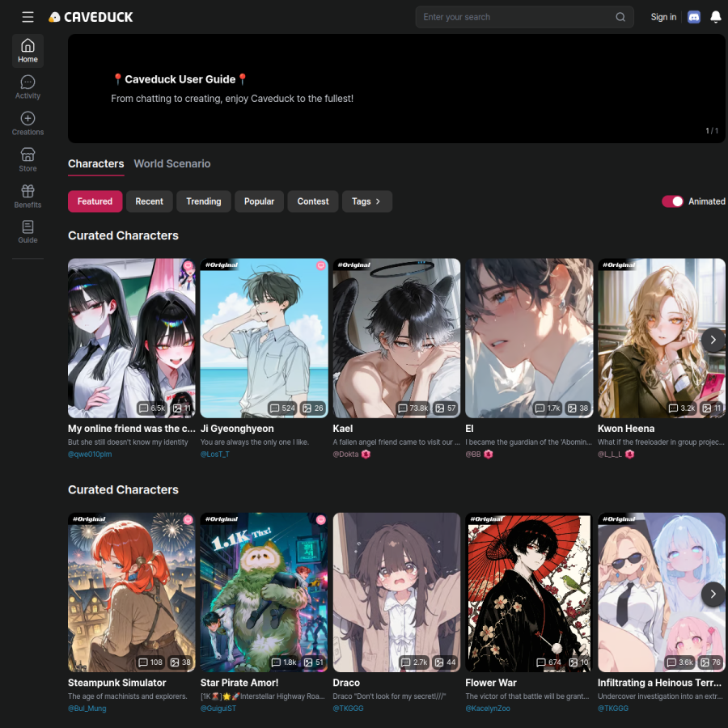The width and height of the screenshot is (728, 728).
Task: Click the Caveduck logo
Action: (91, 17)
